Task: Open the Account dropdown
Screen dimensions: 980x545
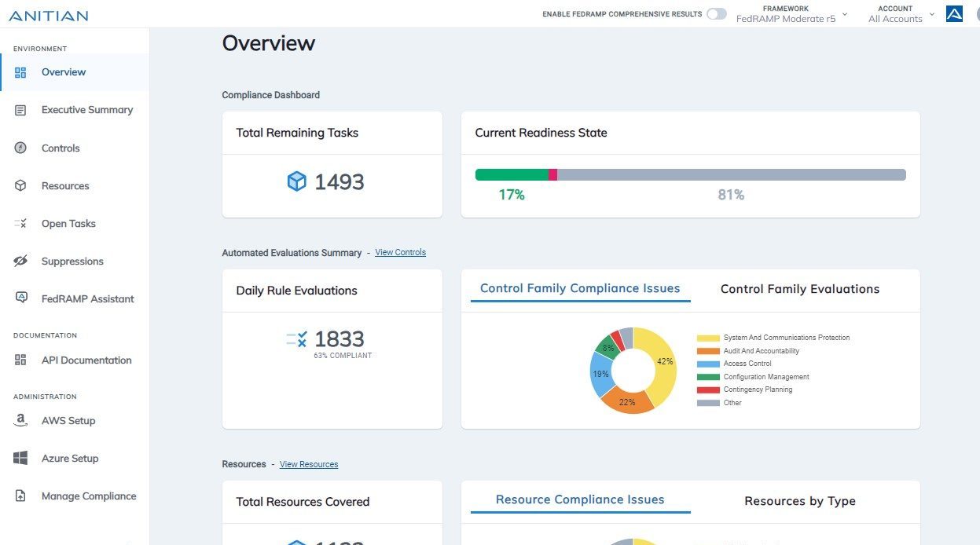Action: click(x=901, y=14)
